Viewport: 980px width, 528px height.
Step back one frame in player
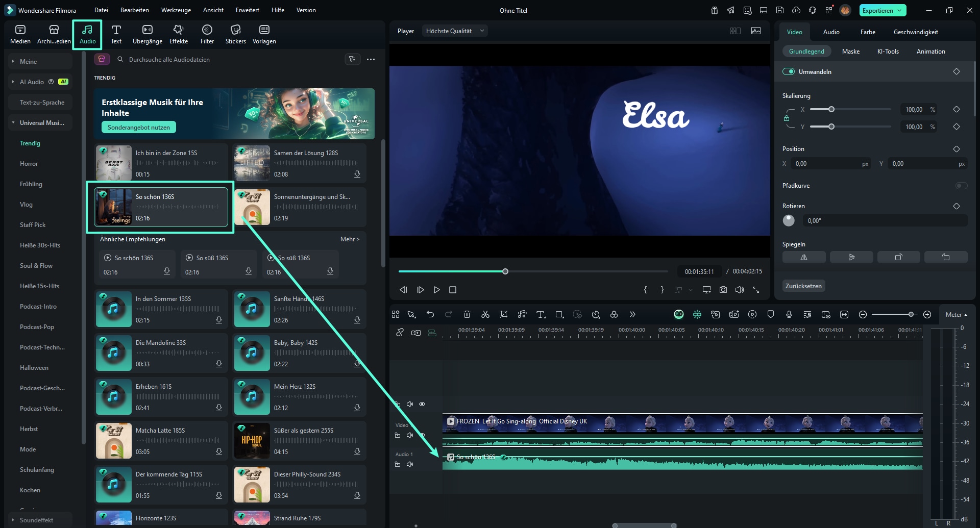[403, 290]
